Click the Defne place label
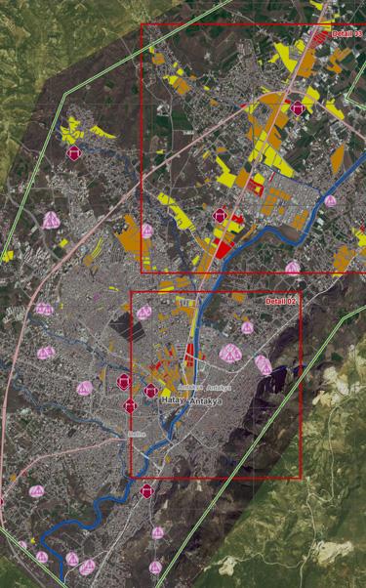Screen dimensions: 366x588 pos(137,434)
